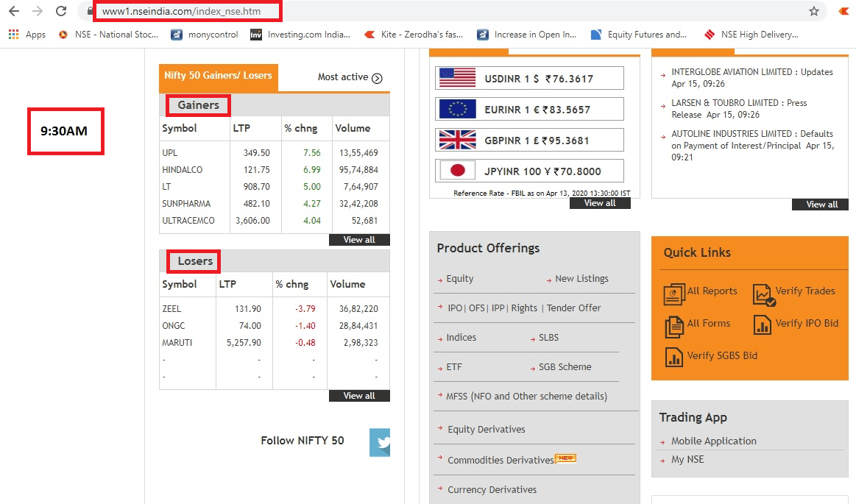Open the Currency Derivatives link
This screenshot has width=856, height=504.
(x=492, y=490)
